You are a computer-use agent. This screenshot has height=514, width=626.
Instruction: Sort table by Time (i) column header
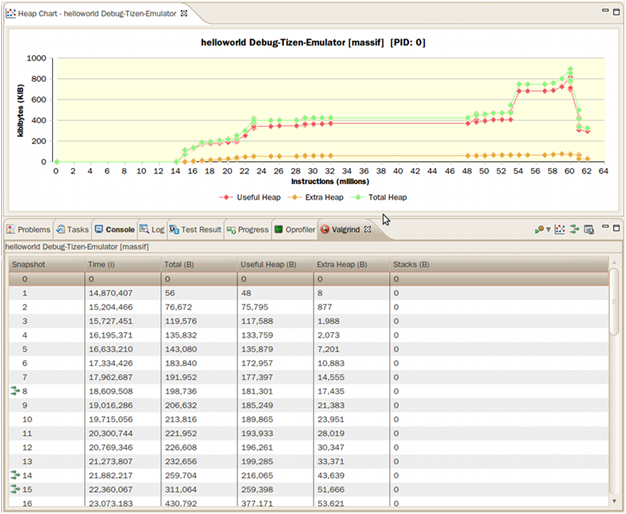102,265
